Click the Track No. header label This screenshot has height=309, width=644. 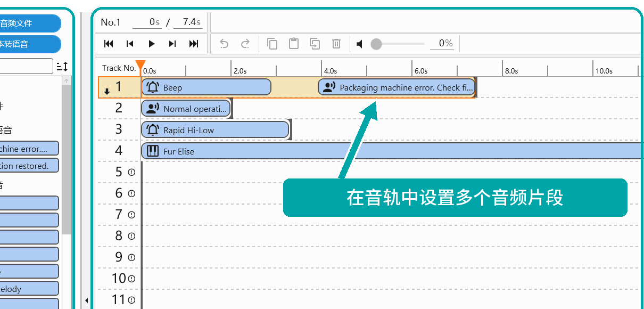[119, 68]
